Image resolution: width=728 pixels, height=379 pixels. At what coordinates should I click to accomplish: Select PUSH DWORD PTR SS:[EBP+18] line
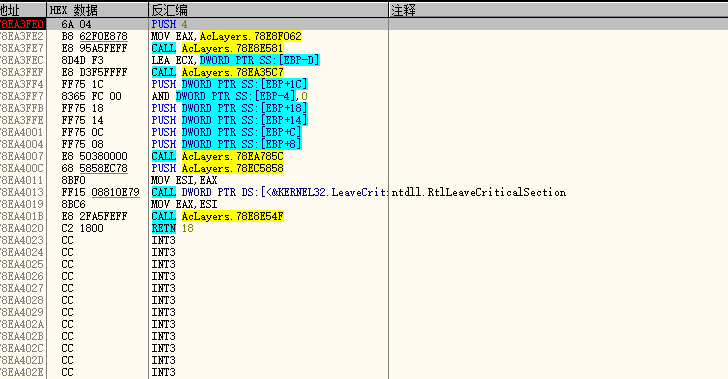point(229,108)
